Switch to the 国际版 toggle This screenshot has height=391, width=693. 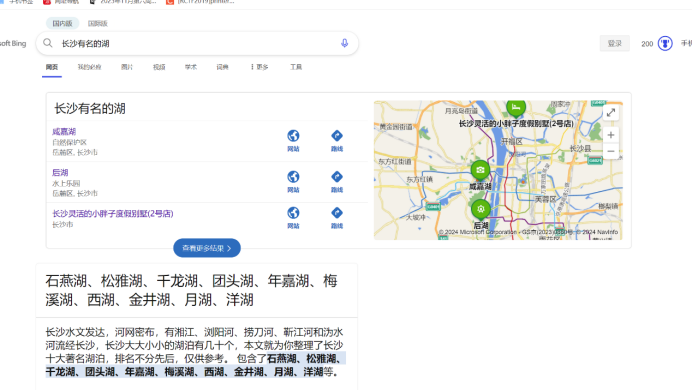[98, 23]
